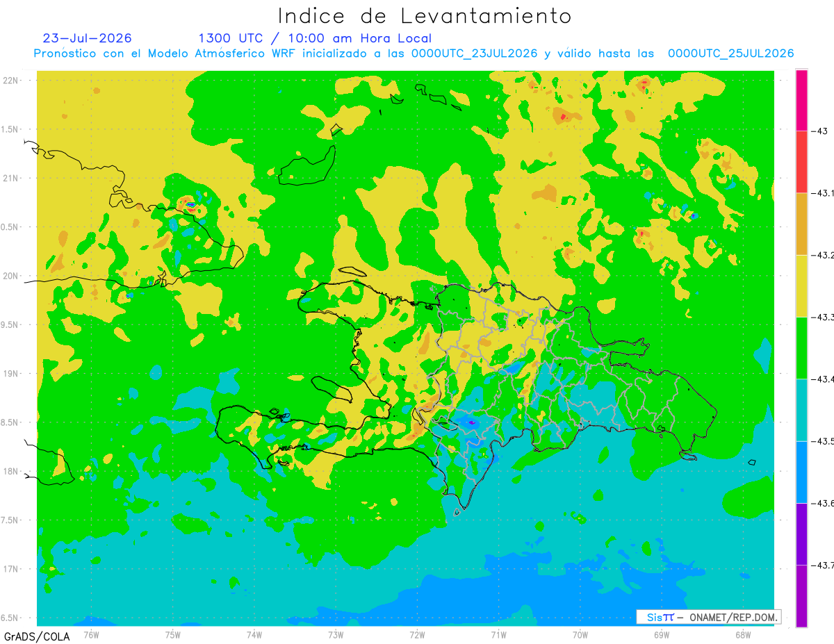Click the "68W" longitude label
Viewport: 834px width, 644px height.
tap(743, 634)
